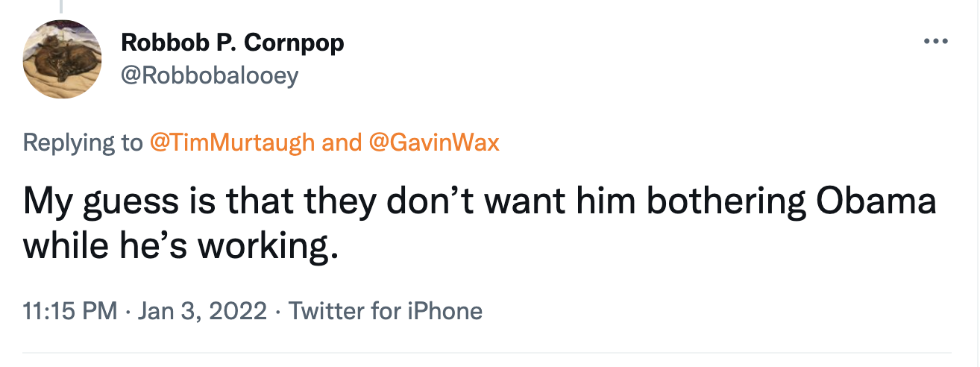Open the @GavinWax mention link
Image resolution: width=980 pixels, height=367 pixels.
click(x=434, y=142)
